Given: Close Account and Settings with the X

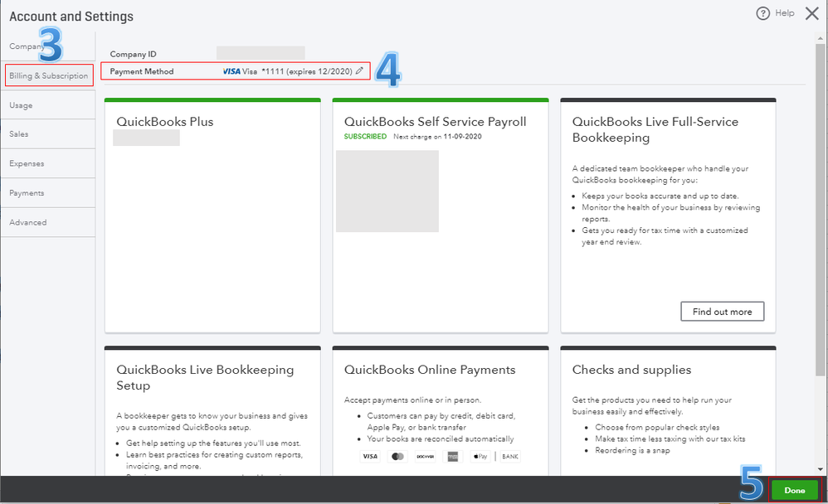Looking at the screenshot, I should click(811, 13).
